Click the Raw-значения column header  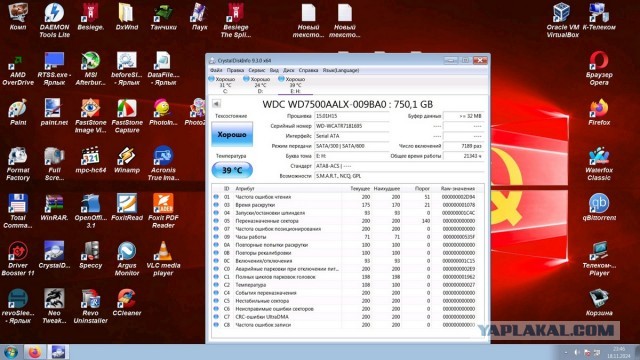[x=458, y=189]
